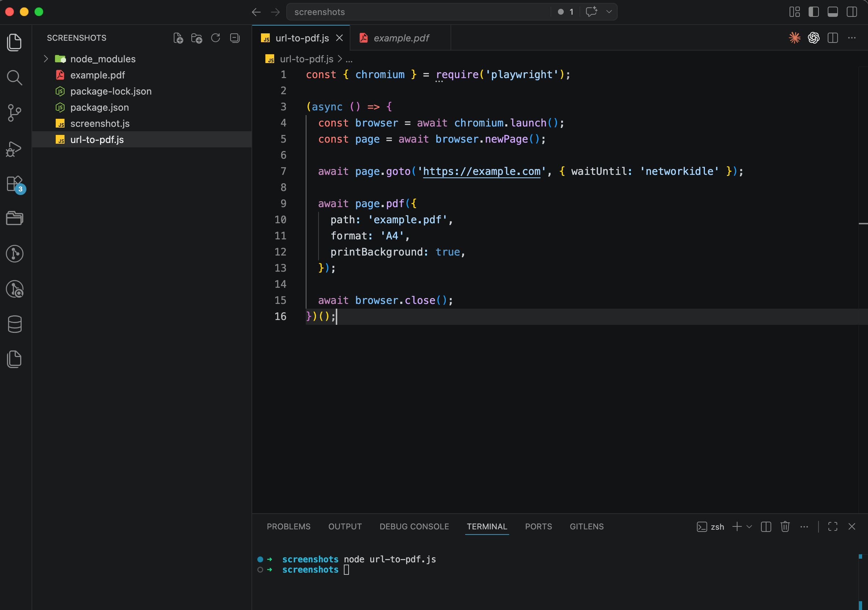Open the DEBUG CONSOLE panel tab
868x610 pixels.
(414, 526)
